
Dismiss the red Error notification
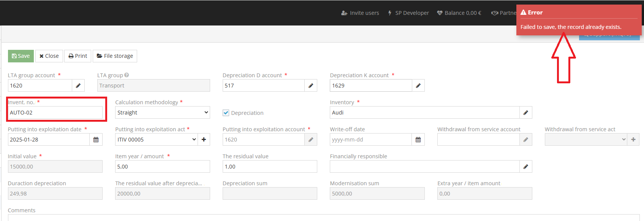pyautogui.click(x=579, y=20)
